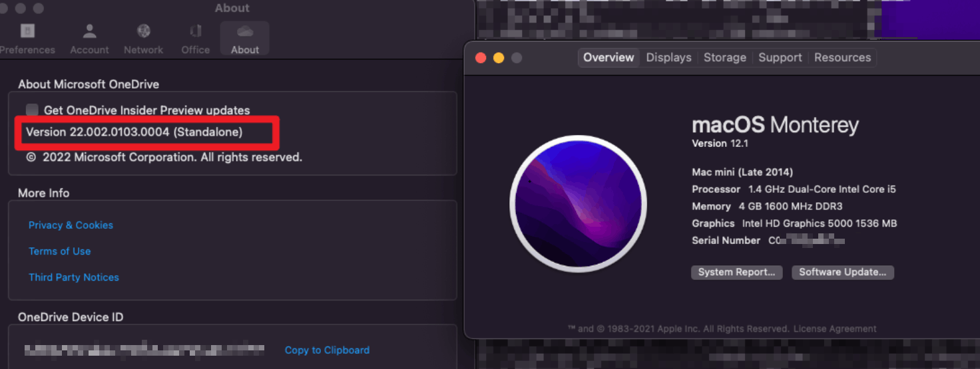
Task: Click the Software Update... button
Action: pyautogui.click(x=842, y=272)
